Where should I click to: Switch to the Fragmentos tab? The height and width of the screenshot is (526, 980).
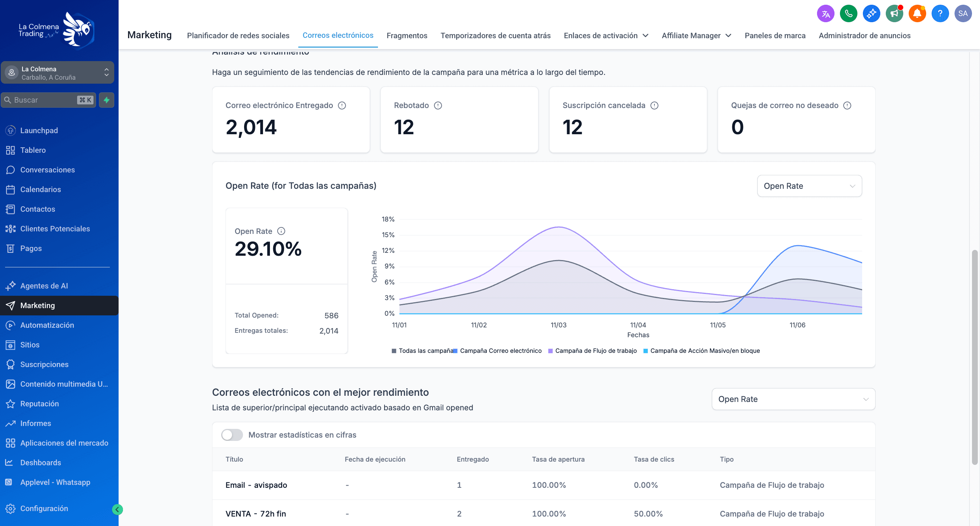pyautogui.click(x=407, y=35)
